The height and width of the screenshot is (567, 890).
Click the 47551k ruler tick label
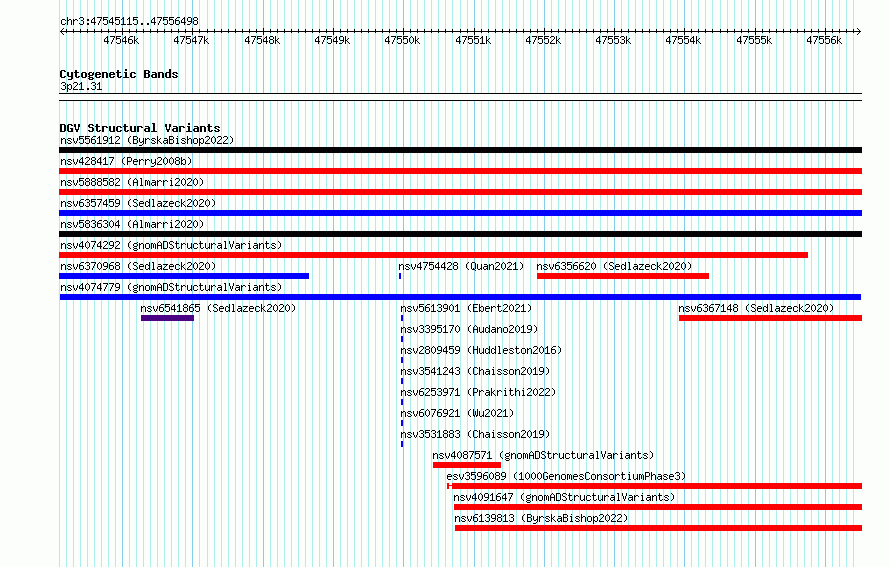point(473,40)
